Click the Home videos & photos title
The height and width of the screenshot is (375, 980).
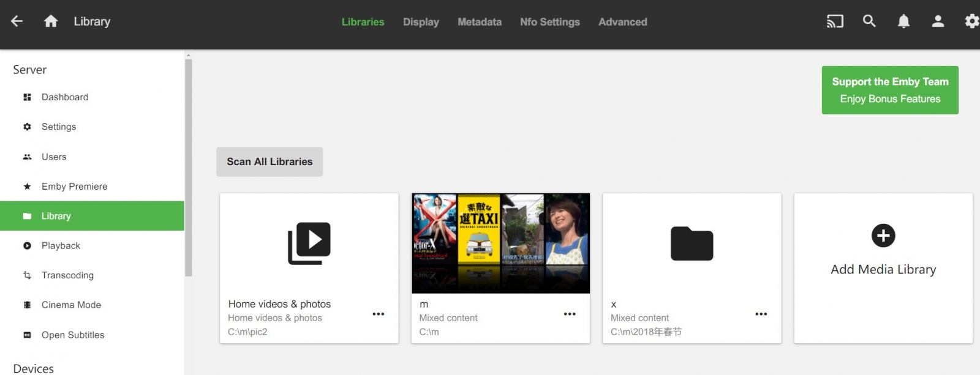pos(279,304)
